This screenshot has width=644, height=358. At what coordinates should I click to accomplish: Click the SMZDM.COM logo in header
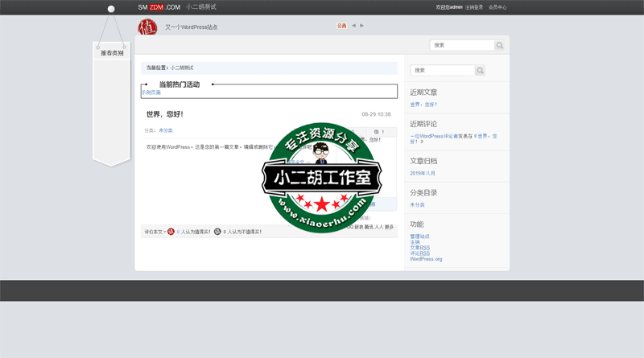[x=159, y=6]
